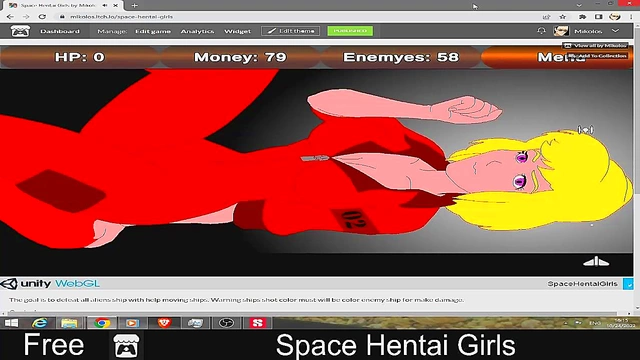Click the ENG language indicator

click(x=595, y=323)
